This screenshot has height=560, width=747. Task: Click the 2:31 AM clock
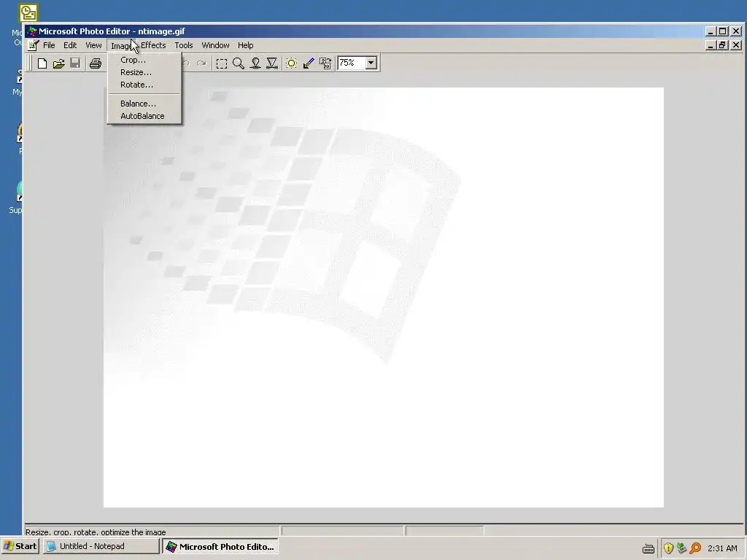point(722,548)
